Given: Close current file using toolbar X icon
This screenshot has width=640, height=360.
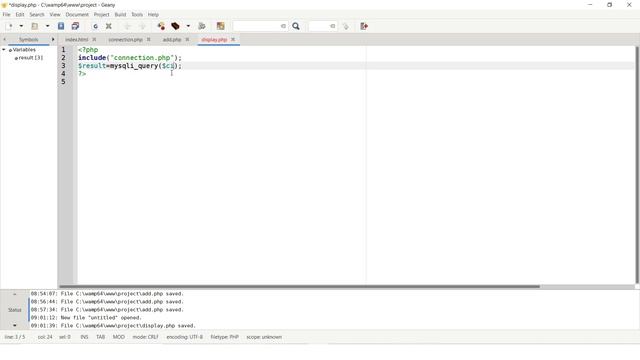Looking at the screenshot, I should [109, 26].
